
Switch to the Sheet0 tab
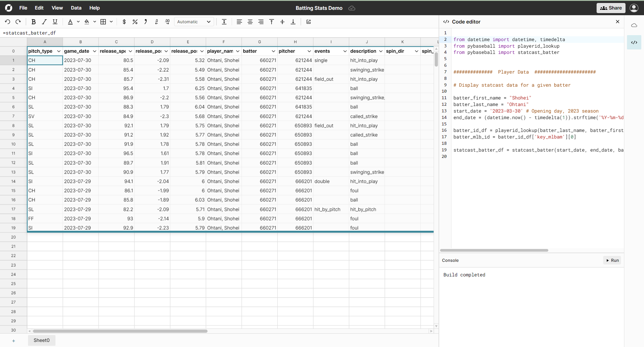click(x=41, y=340)
